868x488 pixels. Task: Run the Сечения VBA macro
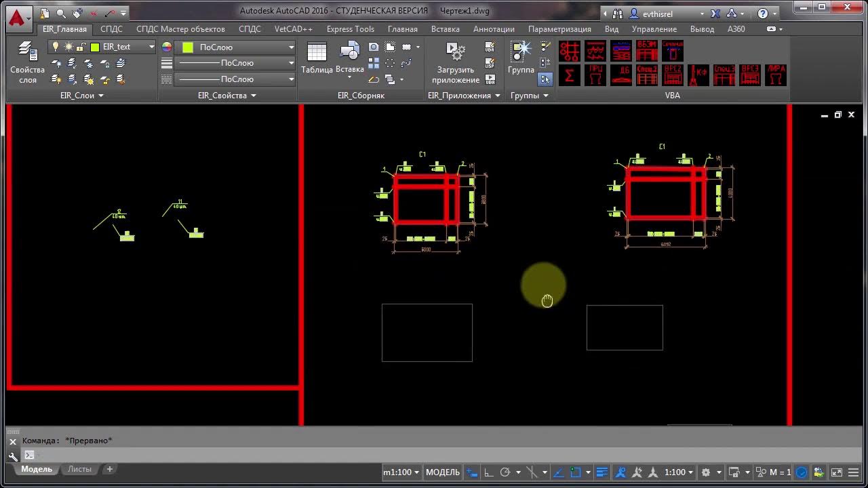[673, 51]
